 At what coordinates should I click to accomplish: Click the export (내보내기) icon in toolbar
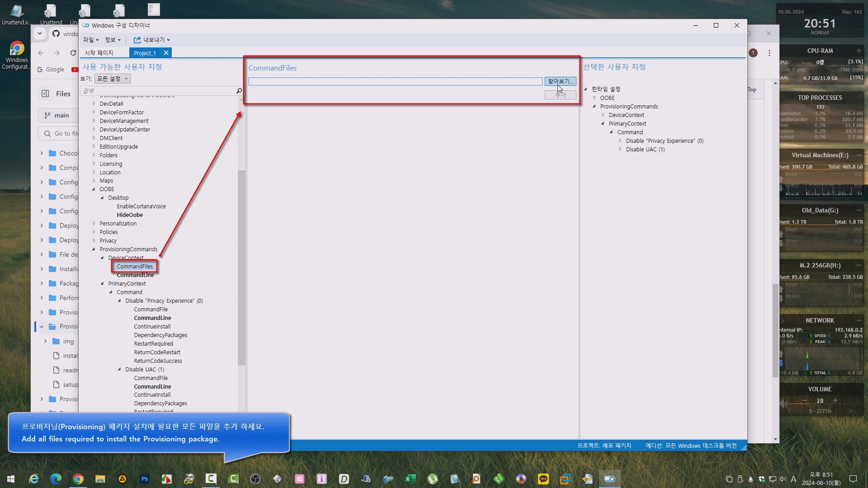[x=137, y=40]
